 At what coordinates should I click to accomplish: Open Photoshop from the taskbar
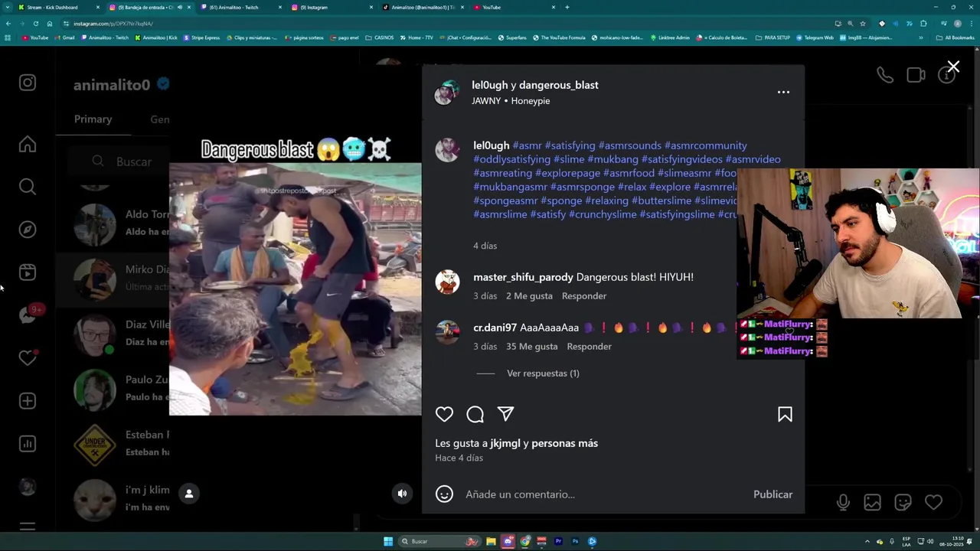[x=575, y=542]
